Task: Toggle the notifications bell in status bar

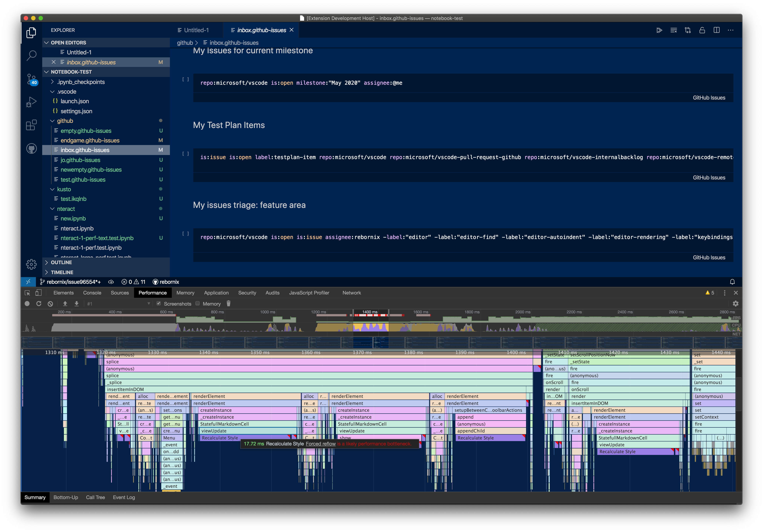Action: 732,282
